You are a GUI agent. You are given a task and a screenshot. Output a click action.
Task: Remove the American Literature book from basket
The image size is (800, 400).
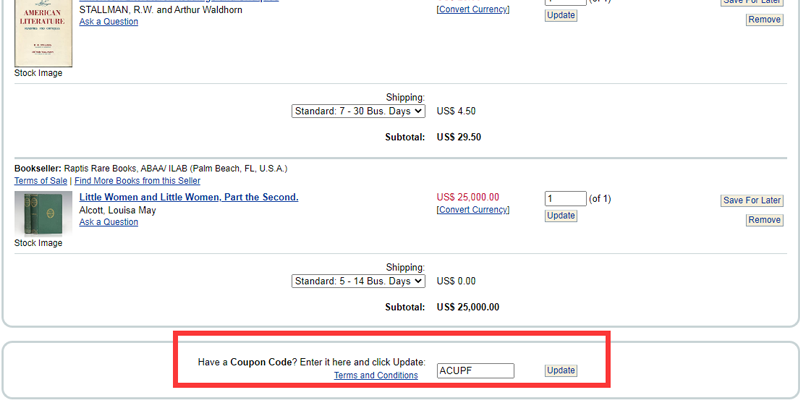(x=764, y=20)
